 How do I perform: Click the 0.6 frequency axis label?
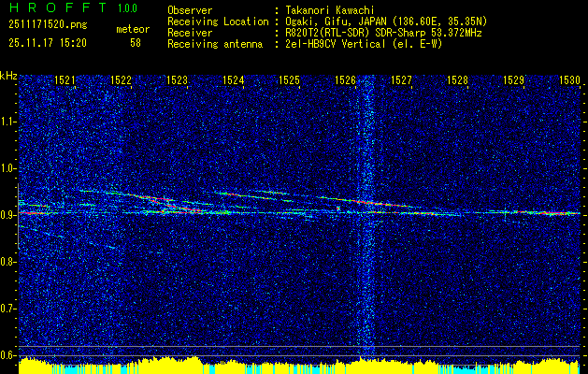pyautogui.click(x=7, y=355)
